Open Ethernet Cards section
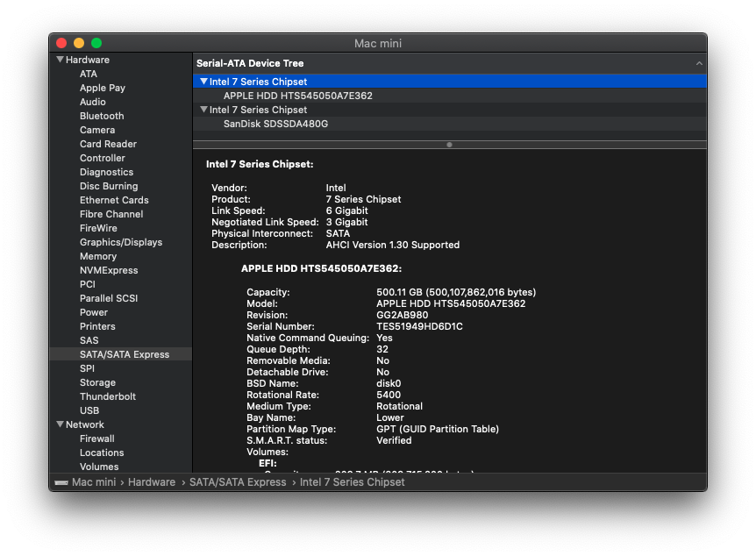 (114, 200)
